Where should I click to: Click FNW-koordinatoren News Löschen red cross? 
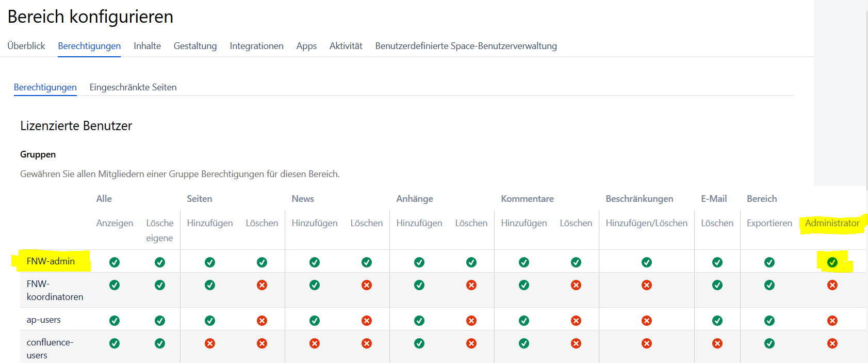367,285
